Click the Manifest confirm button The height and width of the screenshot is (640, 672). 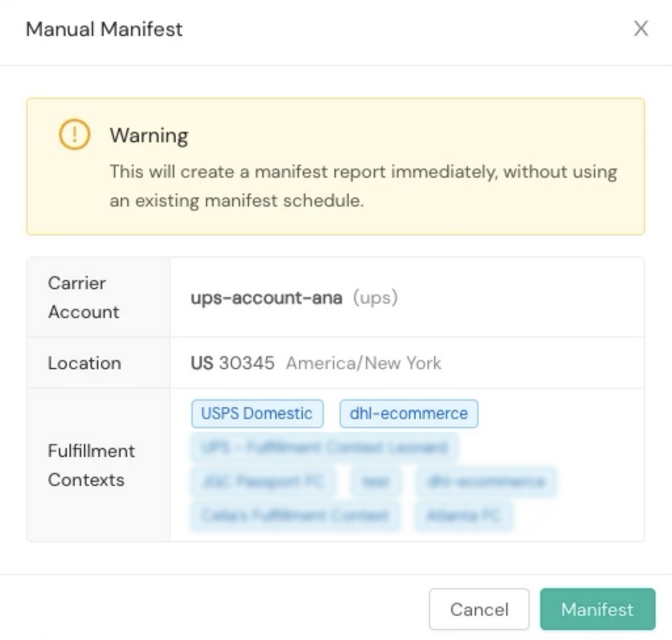pyautogui.click(x=597, y=609)
